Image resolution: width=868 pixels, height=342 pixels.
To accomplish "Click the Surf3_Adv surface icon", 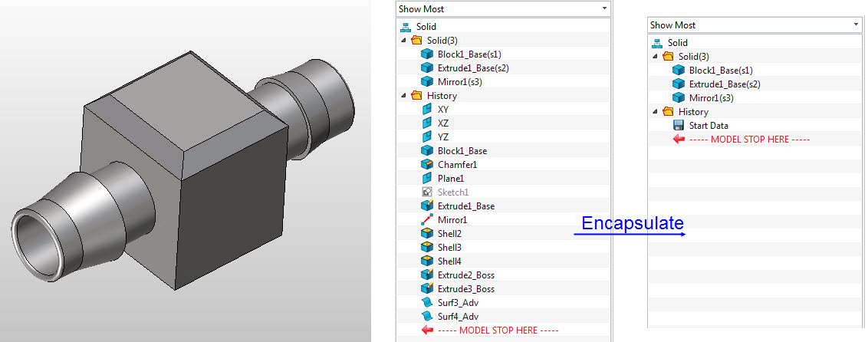I will [426, 303].
